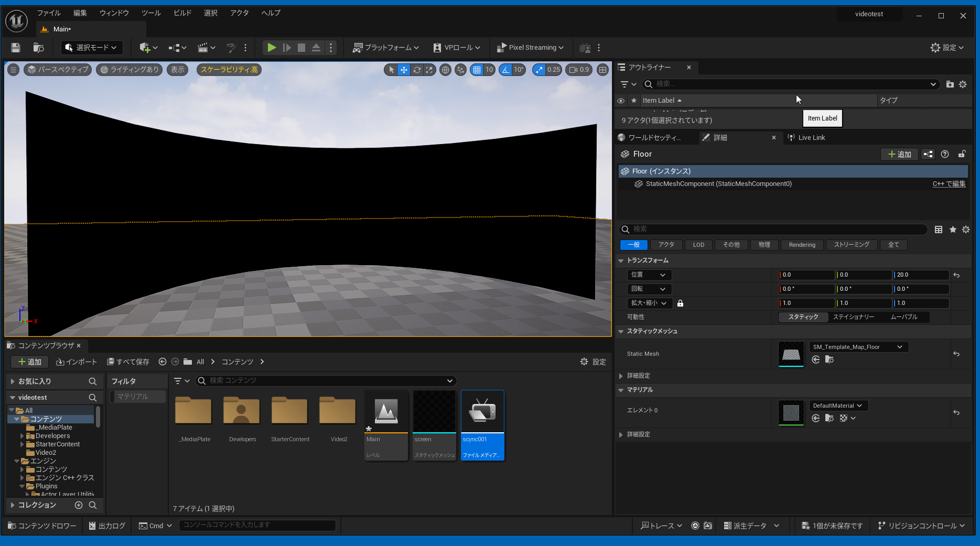Collapse the トランスフォーム section

coord(621,260)
